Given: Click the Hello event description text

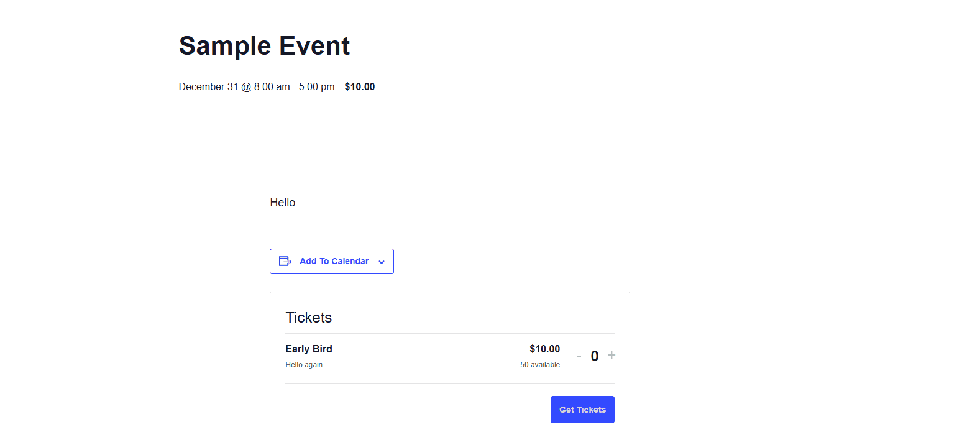Looking at the screenshot, I should (x=283, y=203).
